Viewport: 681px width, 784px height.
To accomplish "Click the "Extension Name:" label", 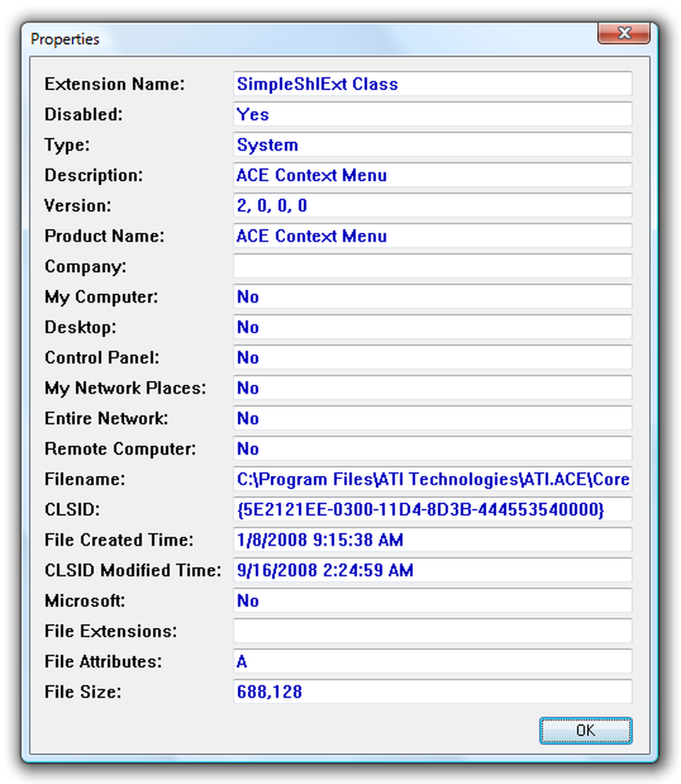I will (114, 84).
